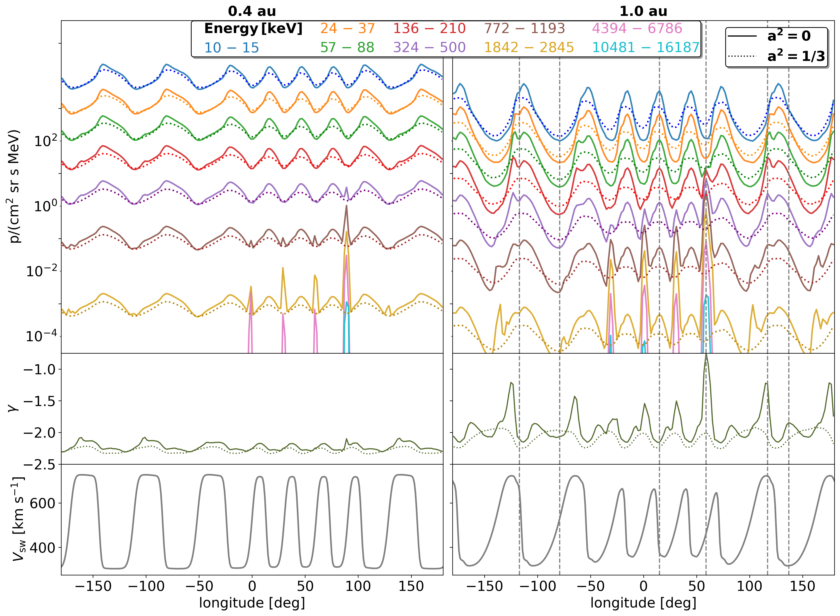The width and height of the screenshot is (840, 616).
Task: Click the right longitude [deg] axis label
Action: click(x=643, y=603)
